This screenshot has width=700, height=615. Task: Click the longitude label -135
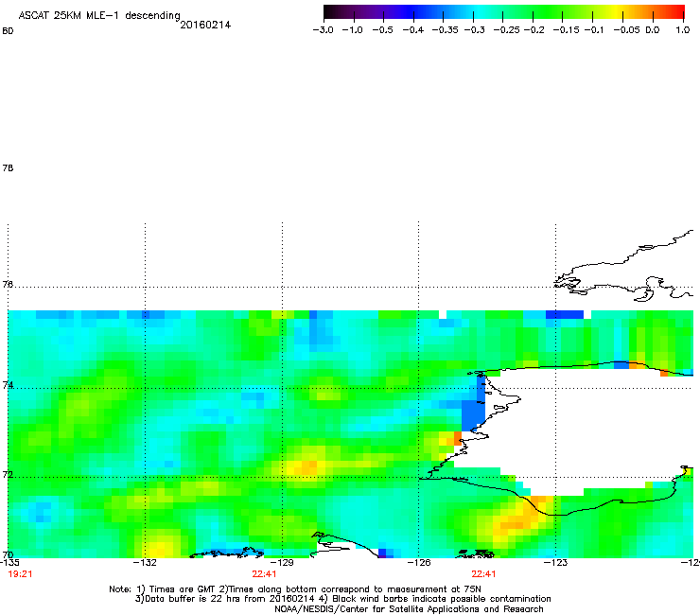click(9, 562)
